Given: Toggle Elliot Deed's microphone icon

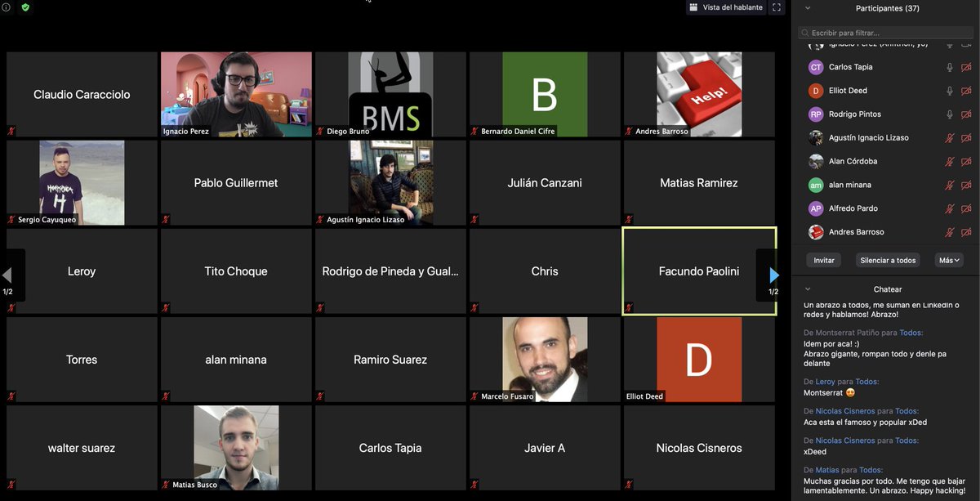Looking at the screenshot, I should pos(950,91).
